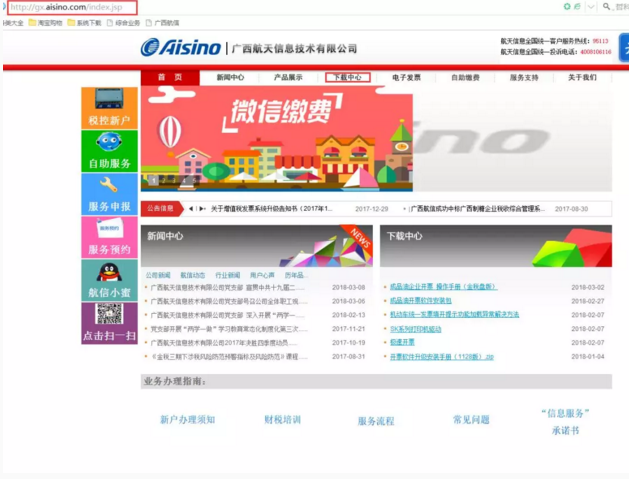Click the hotline number 95113
Screen dimensions: 629x479
[x=601, y=41]
